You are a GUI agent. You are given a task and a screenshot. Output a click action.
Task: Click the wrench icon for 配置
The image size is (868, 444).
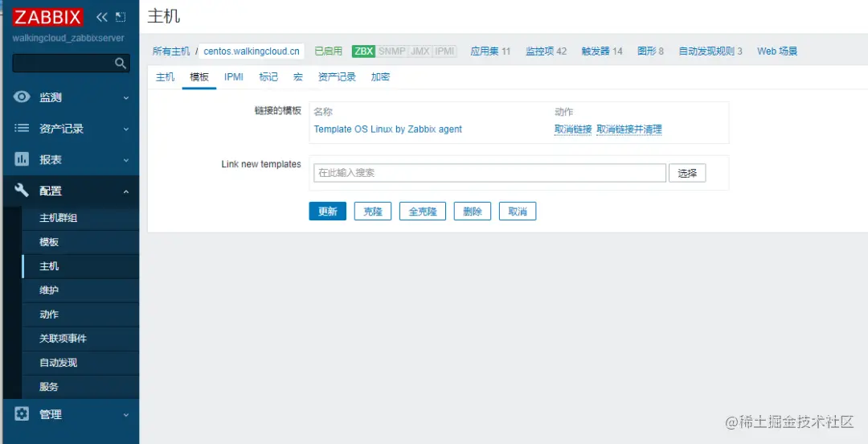tap(22, 191)
